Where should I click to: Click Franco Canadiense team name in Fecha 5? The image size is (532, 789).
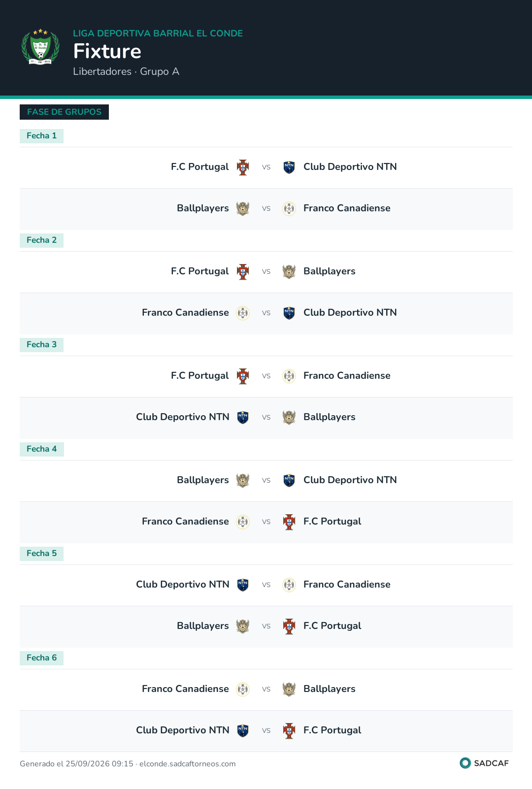(x=347, y=585)
